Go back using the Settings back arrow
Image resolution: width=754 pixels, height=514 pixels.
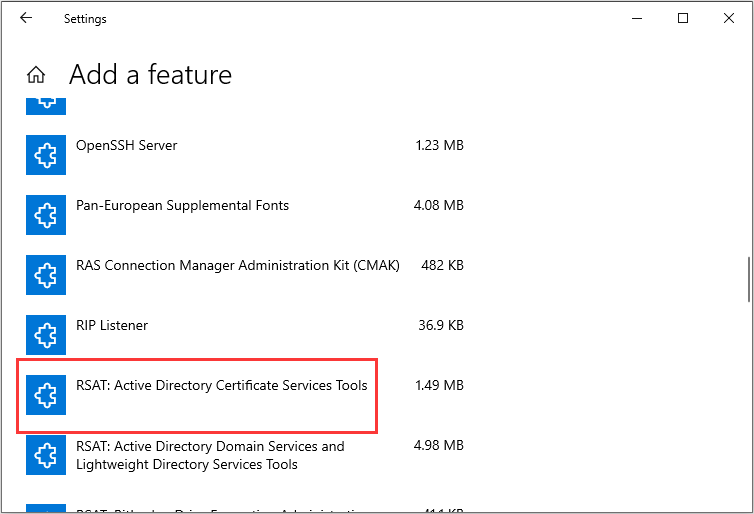(x=26, y=18)
